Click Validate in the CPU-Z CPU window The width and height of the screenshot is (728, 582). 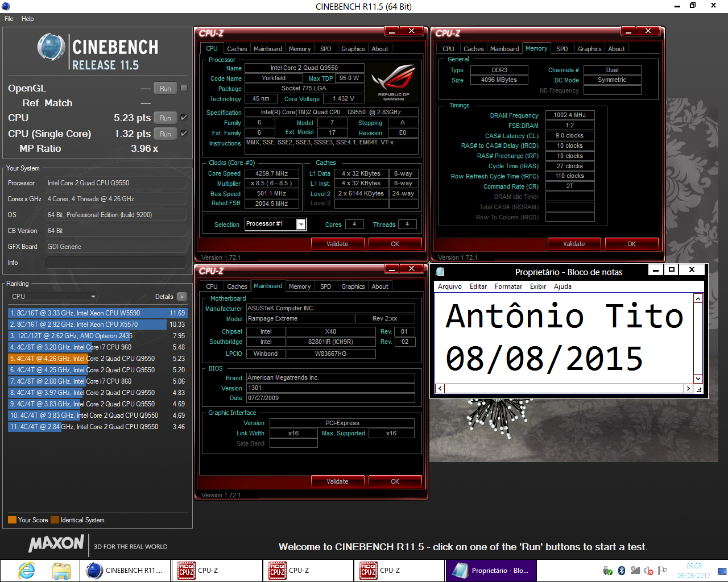[337, 244]
